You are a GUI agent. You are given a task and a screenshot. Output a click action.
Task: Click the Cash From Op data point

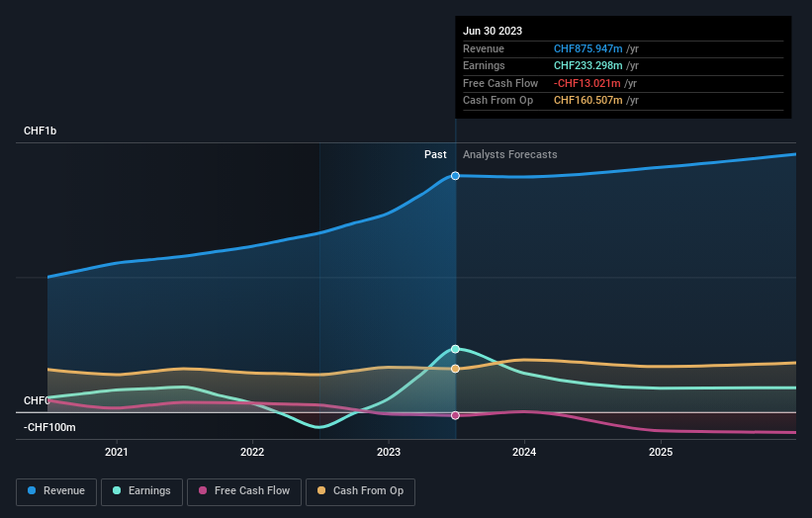(x=455, y=369)
